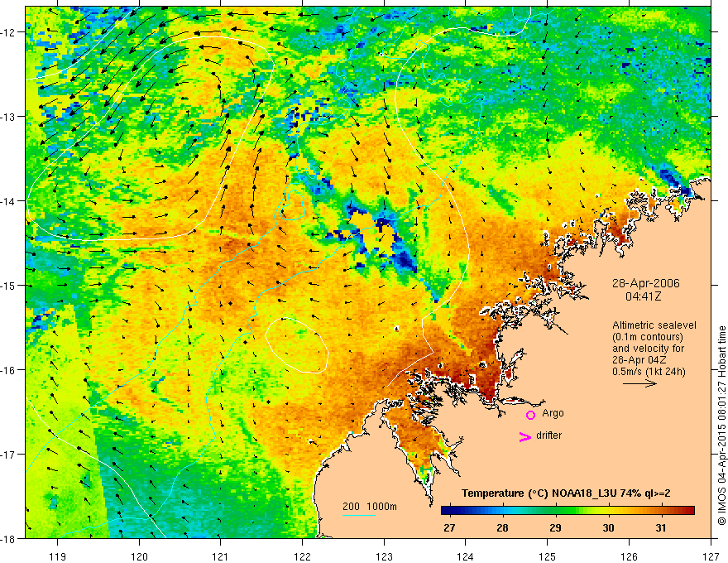Click longitude axis label 125
728x563 pixels.
(x=548, y=556)
